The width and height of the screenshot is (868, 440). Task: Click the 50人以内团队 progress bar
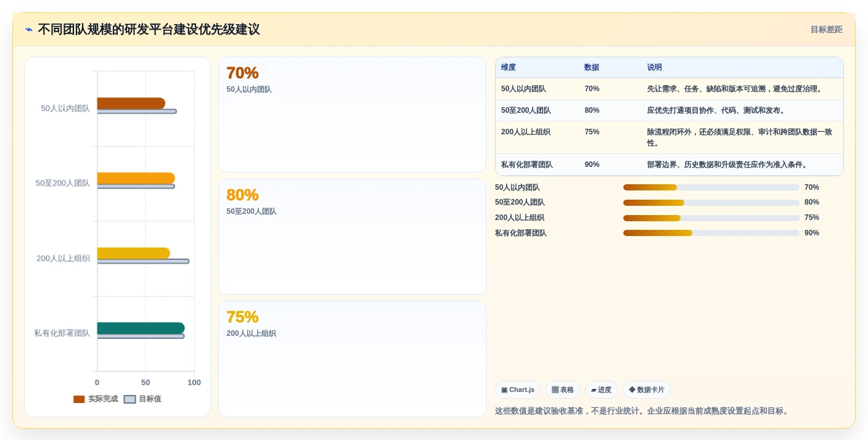(711, 187)
